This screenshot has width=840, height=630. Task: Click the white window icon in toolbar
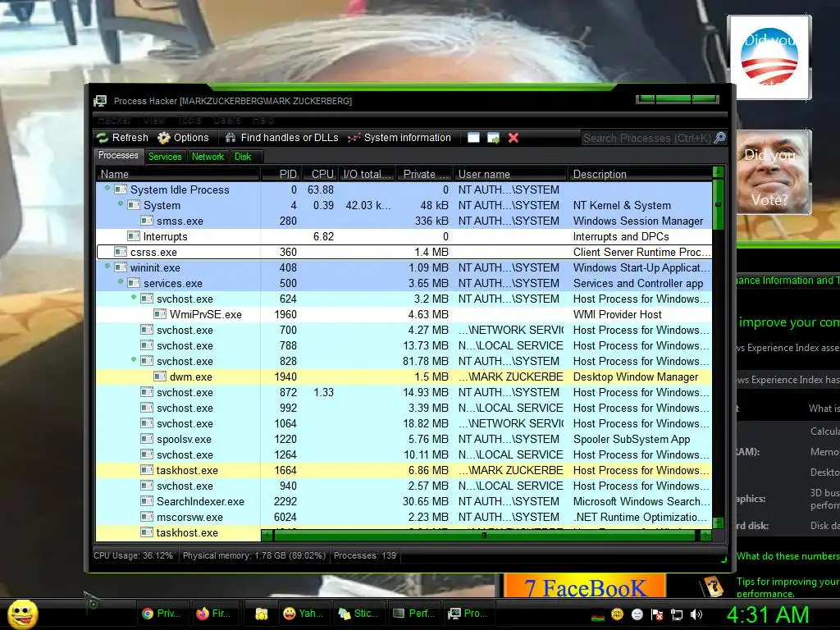[473, 138]
